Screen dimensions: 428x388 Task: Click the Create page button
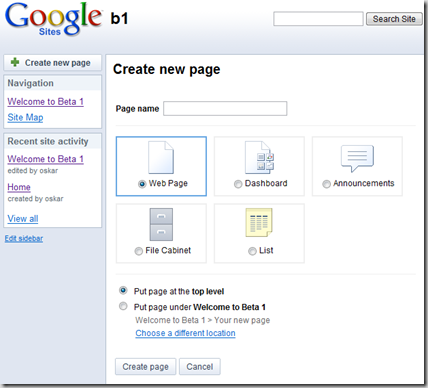point(145,367)
